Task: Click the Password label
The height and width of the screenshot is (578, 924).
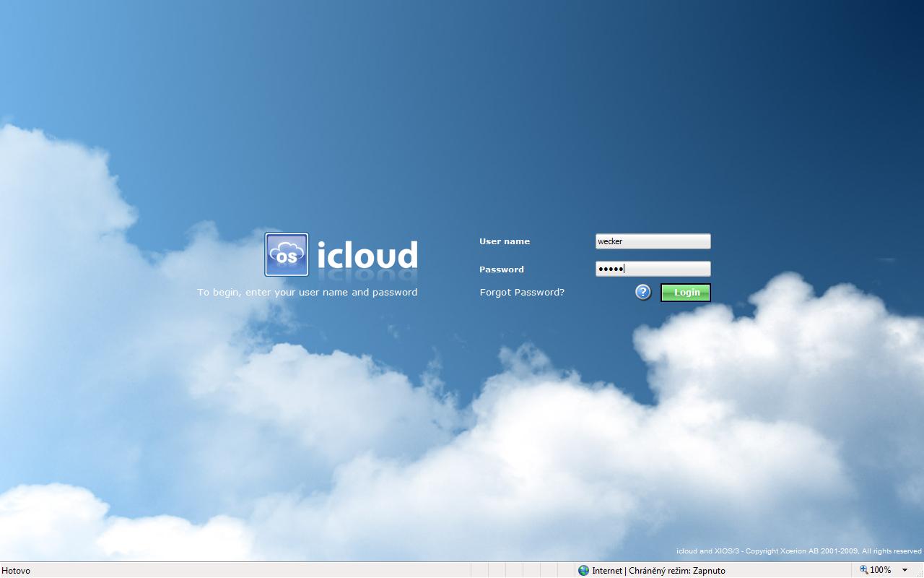Action: click(502, 269)
